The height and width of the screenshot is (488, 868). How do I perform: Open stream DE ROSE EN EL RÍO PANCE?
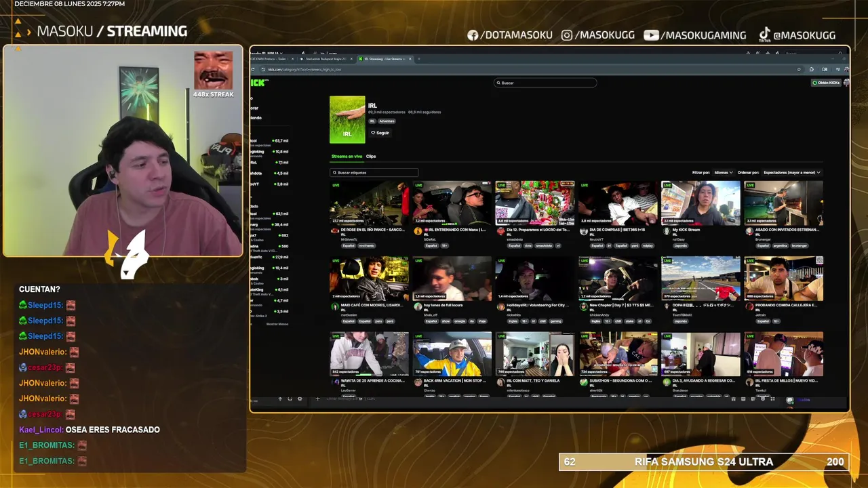tap(372, 230)
